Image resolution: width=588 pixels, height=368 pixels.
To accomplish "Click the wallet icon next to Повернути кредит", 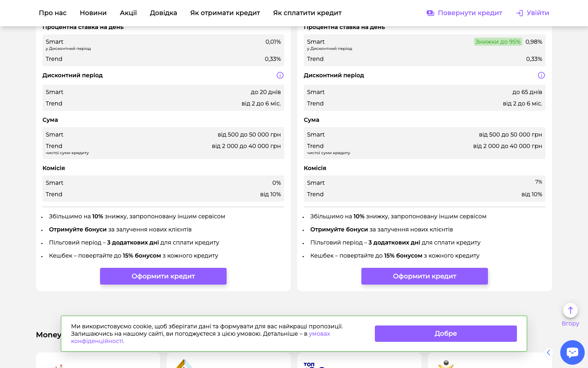I will (x=430, y=13).
